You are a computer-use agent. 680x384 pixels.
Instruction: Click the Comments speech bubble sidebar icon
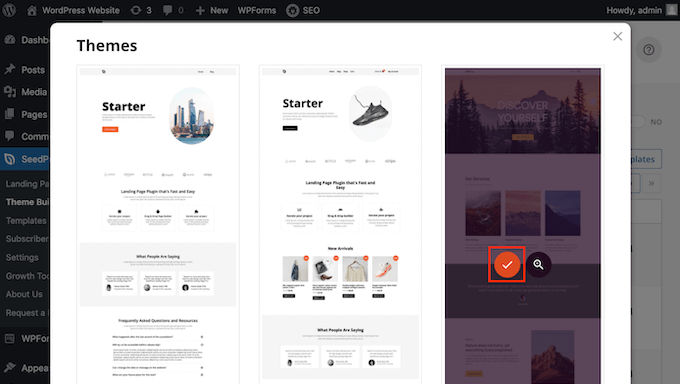(x=10, y=136)
